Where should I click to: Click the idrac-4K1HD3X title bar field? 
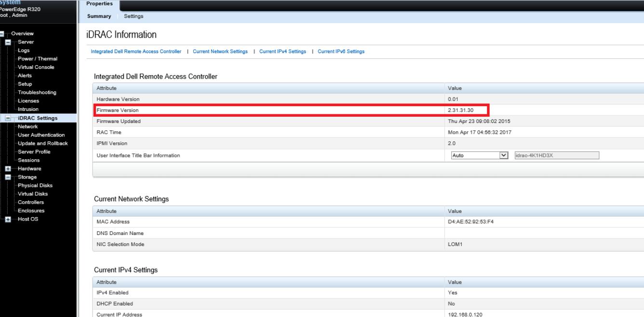tap(556, 156)
